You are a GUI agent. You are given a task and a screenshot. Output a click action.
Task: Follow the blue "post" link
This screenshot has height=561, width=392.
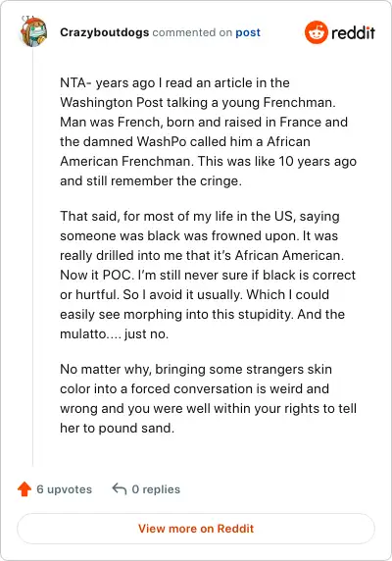point(248,32)
